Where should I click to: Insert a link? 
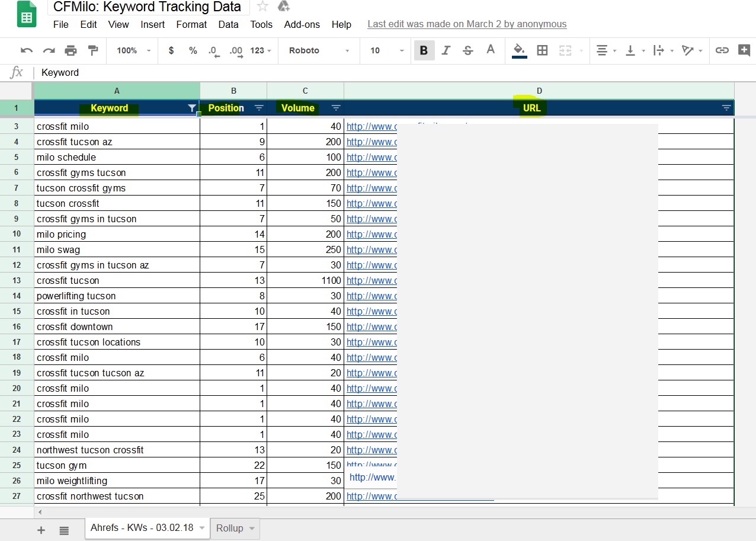tap(722, 50)
